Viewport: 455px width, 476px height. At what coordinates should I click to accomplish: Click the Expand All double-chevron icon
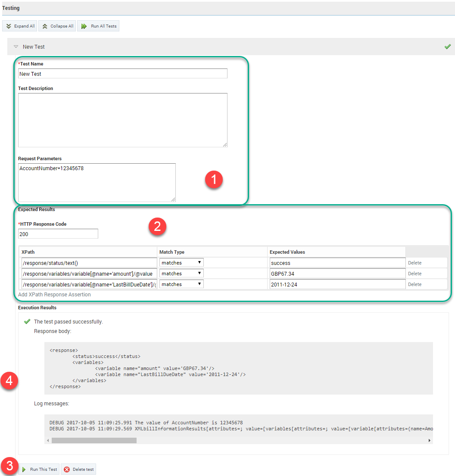click(9, 26)
